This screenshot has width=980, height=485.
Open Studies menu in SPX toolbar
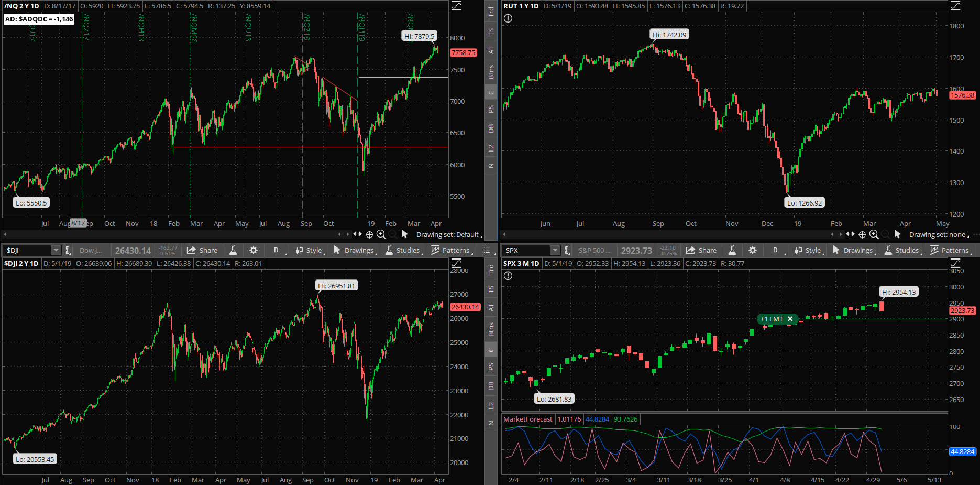pos(902,250)
